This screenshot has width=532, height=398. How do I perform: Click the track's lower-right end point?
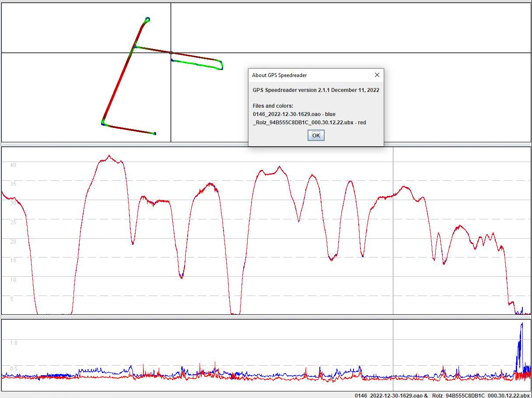point(154,134)
